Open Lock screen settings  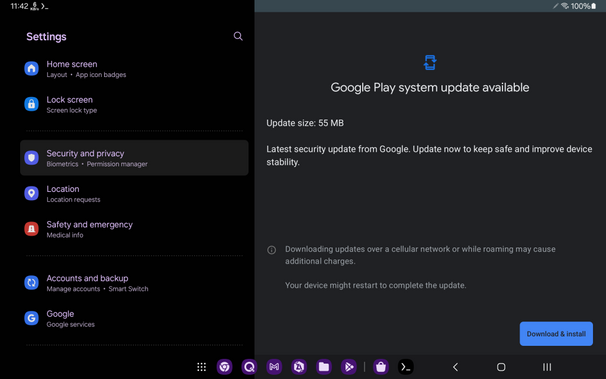(x=134, y=104)
